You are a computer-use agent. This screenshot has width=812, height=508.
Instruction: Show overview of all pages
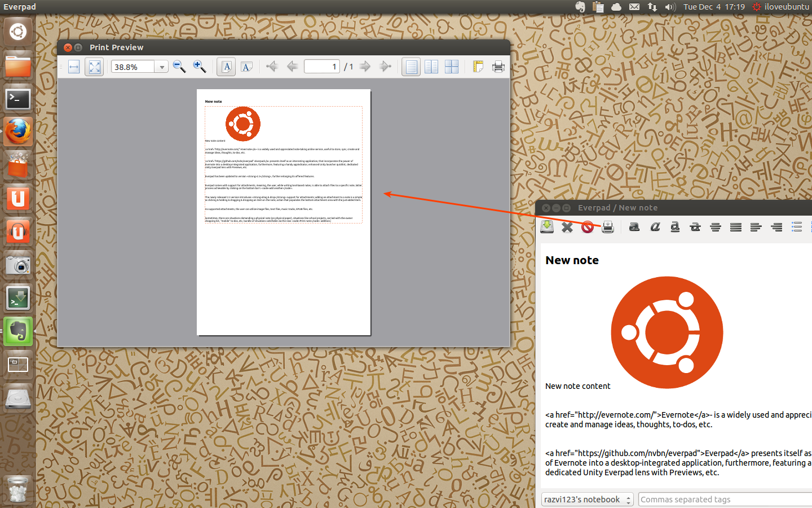(x=452, y=67)
